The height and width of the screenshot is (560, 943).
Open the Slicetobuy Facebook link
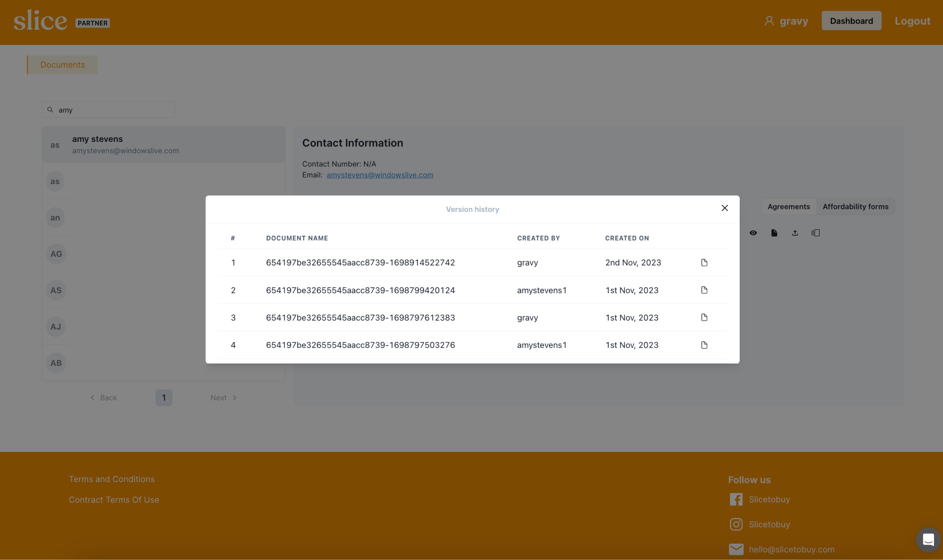[769, 500]
